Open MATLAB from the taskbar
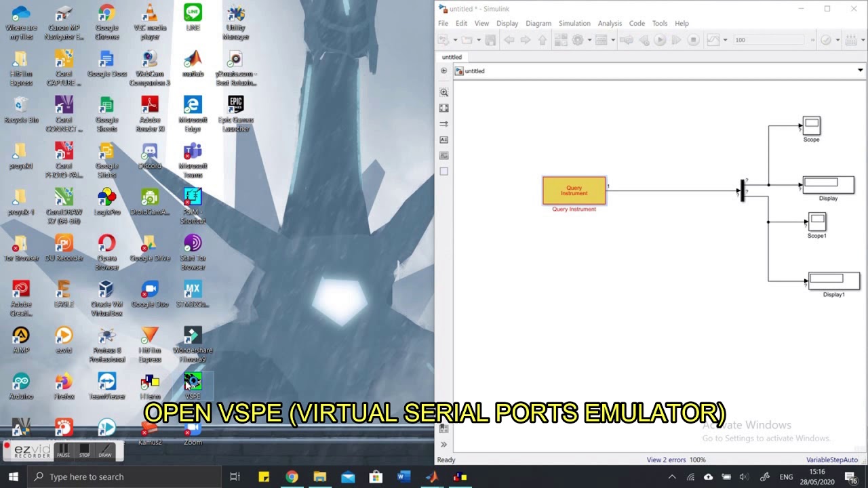The image size is (868, 488). (x=432, y=476)
